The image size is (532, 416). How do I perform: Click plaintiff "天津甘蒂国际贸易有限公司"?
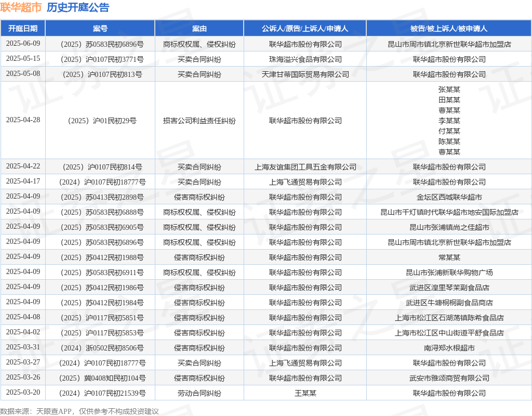point(305,74)
